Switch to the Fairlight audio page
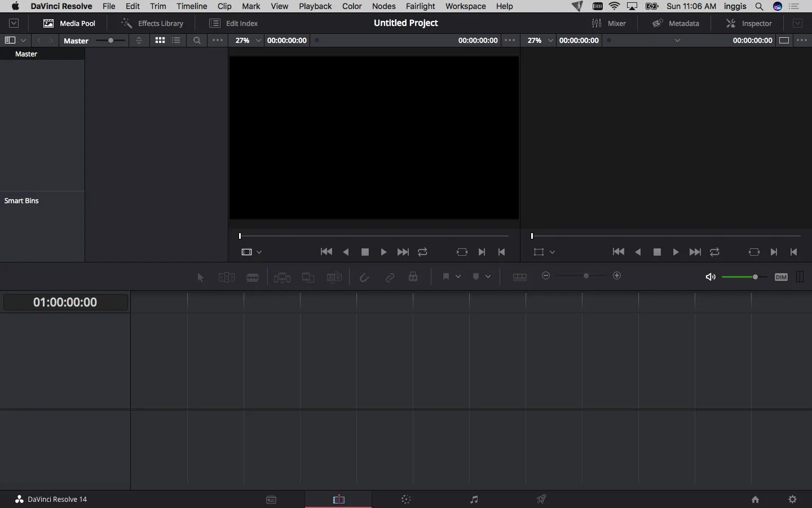 (x=474, y=500)
